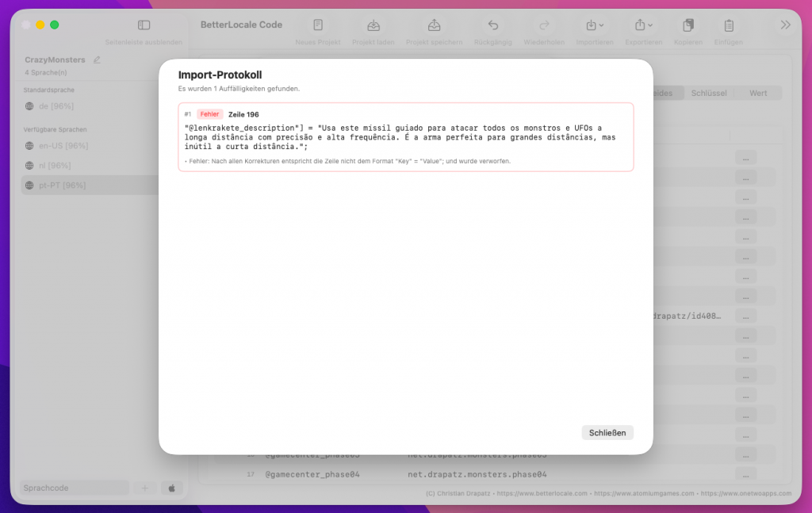Open the Importieren dropdown menu

[x=594, y=25]
